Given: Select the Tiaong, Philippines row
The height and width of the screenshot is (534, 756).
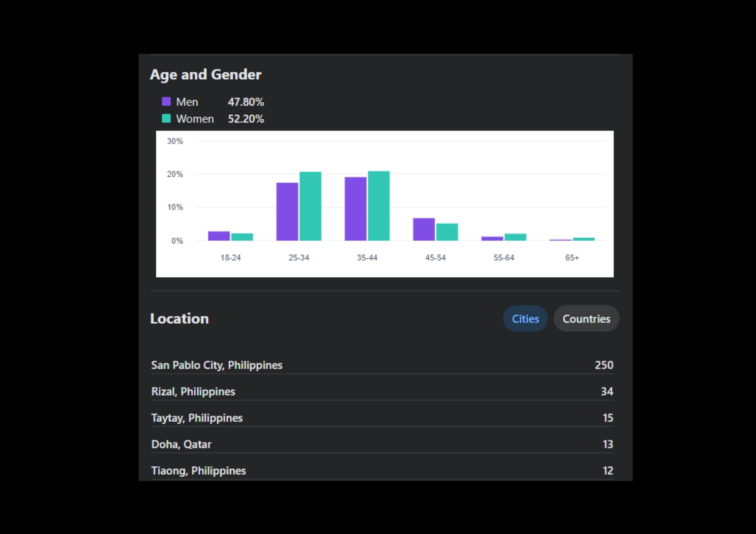Looking at the screenshot, I should click(x=199, y=470).
